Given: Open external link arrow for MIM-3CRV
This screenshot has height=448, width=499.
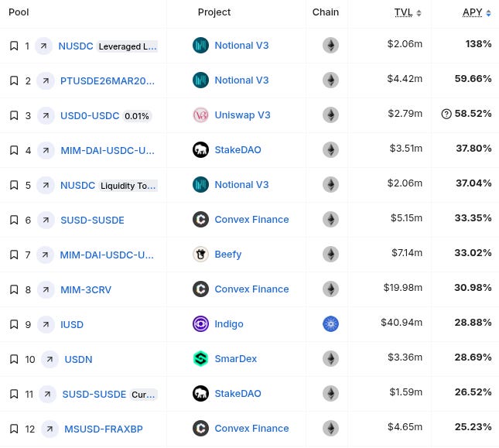Looking at the screenshot, I should [46, 289].
